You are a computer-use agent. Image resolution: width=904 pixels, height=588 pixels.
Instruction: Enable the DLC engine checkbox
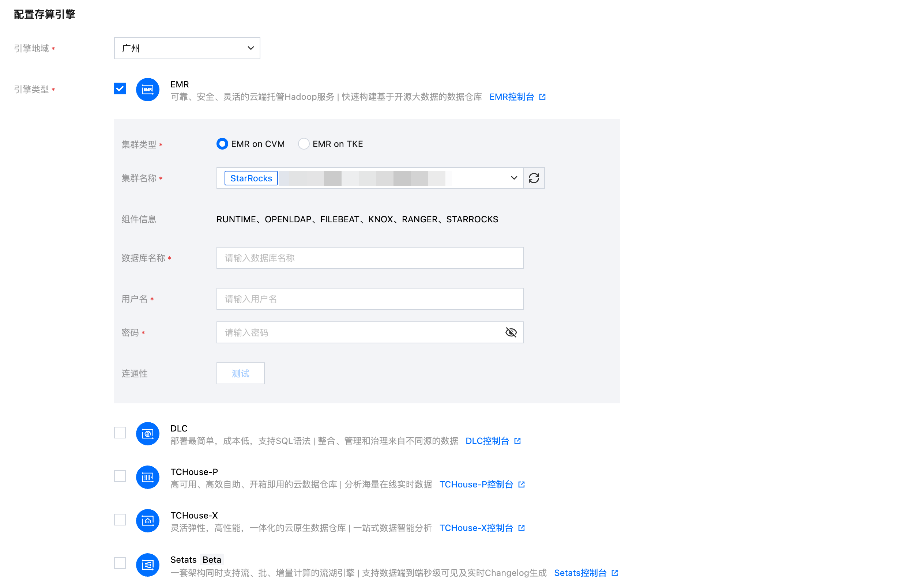click(x=120, y=433)
